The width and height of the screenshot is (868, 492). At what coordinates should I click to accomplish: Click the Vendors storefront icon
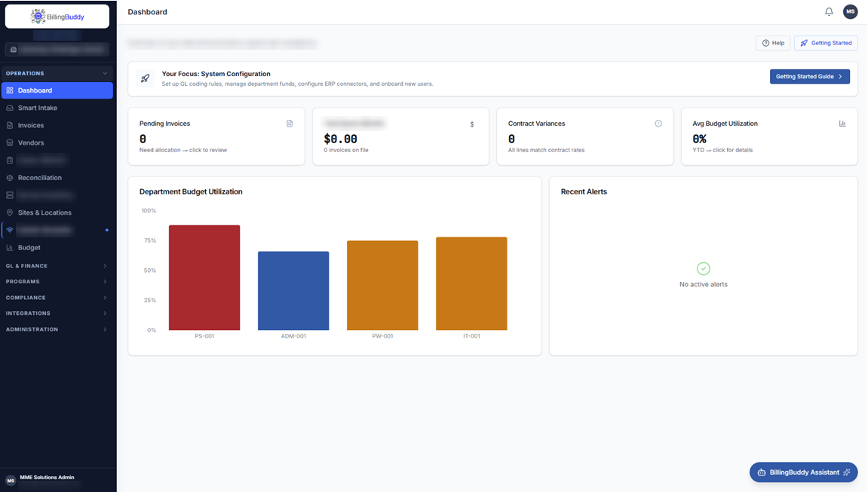(x=9, y=142)
